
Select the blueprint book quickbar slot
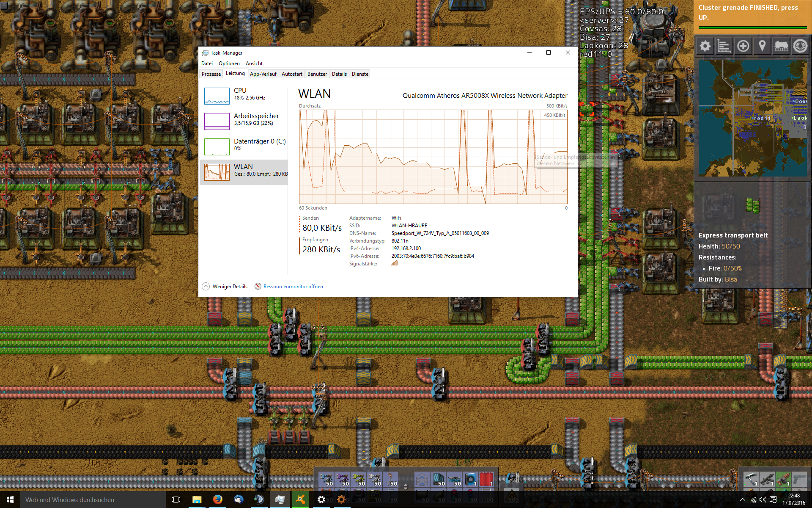click(x=470, y=480)
